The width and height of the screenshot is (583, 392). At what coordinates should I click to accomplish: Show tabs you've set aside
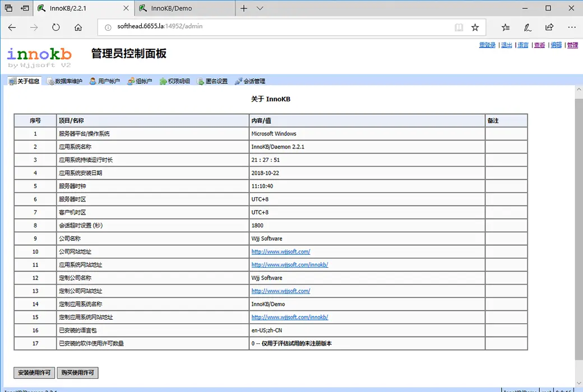pos(8,8)
